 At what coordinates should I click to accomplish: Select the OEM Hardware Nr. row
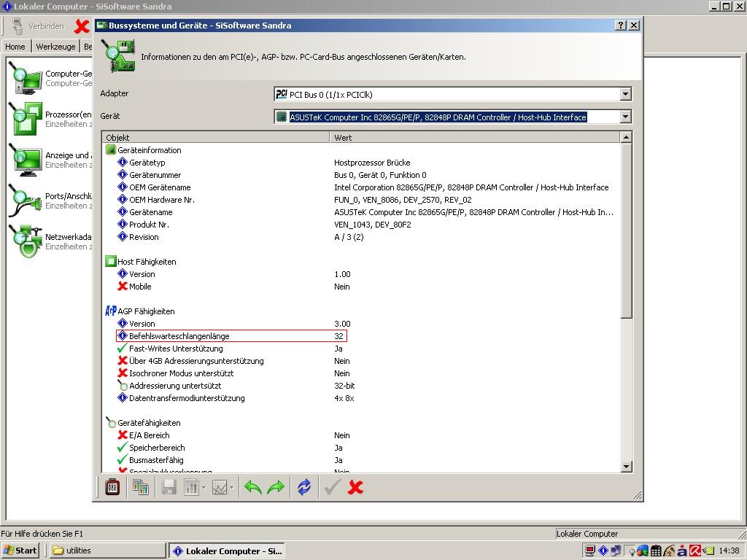295,200
